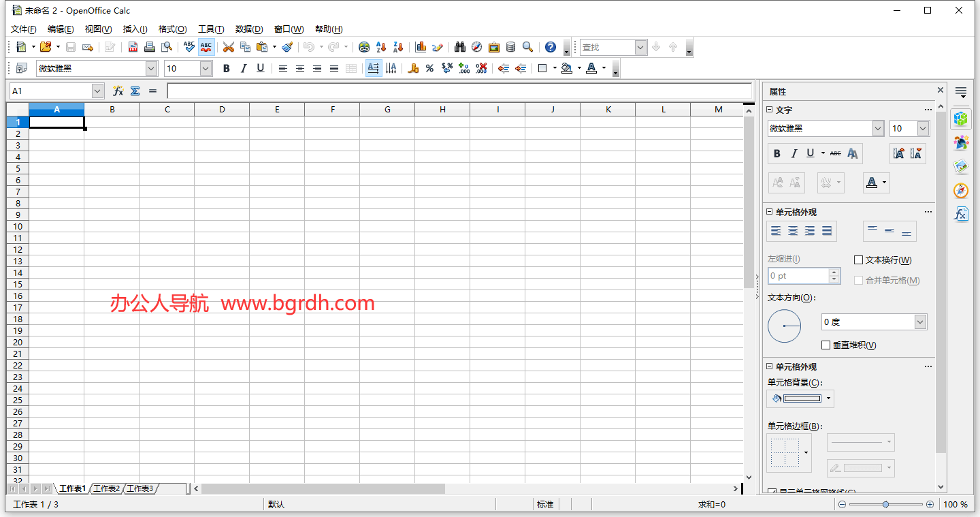Screen dimensions: 980x517
Task: Switch to the 工作表2 sheet tab
Action: [106, 488]
